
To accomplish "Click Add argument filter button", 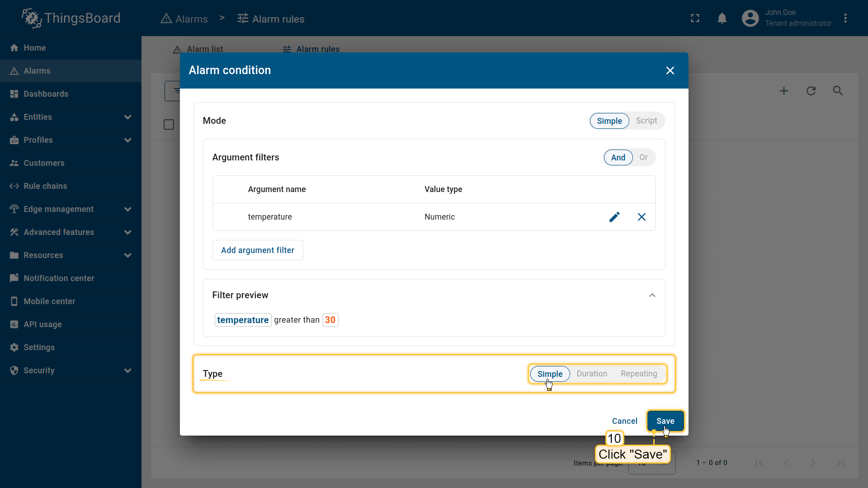I will pyautogui.click(x=257, y=250).
